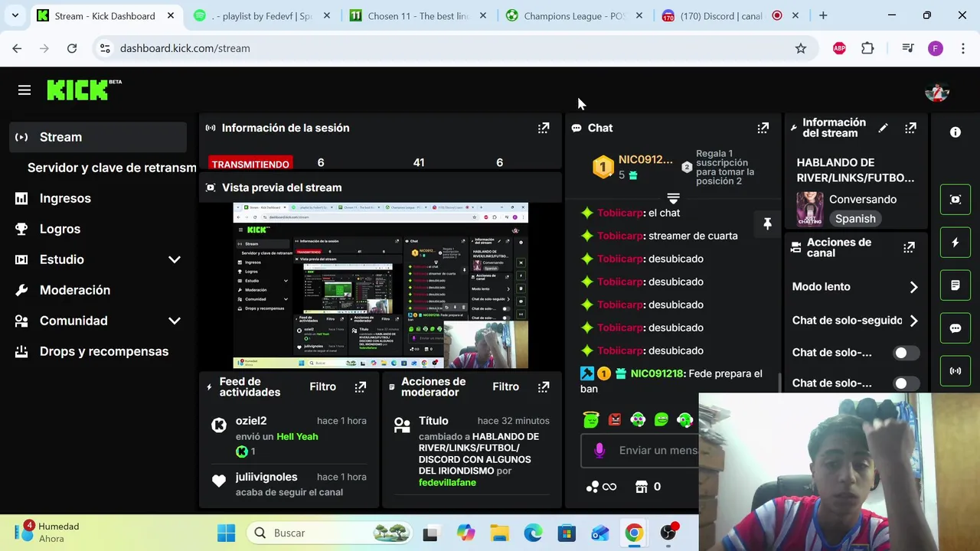Open Ingresos in the sidebar

click(x=100, y=198)
